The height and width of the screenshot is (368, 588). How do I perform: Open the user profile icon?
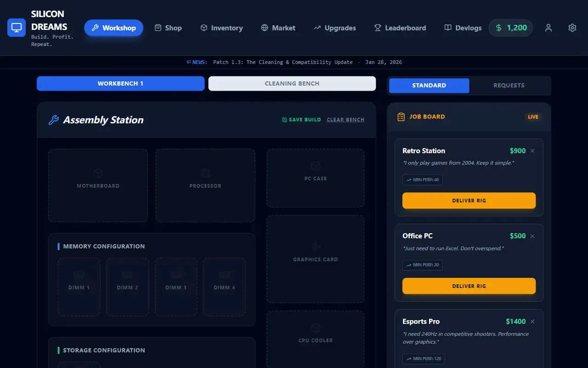click(x=548, y=28)
